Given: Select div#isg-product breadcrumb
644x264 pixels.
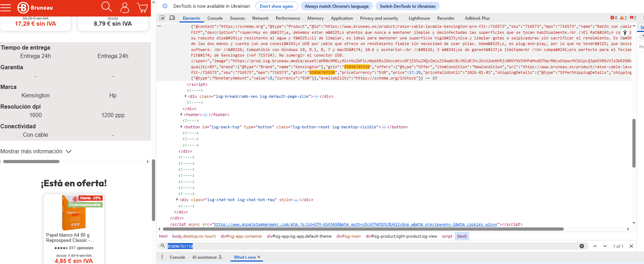Looking at the screenshot, I should 401,236.
